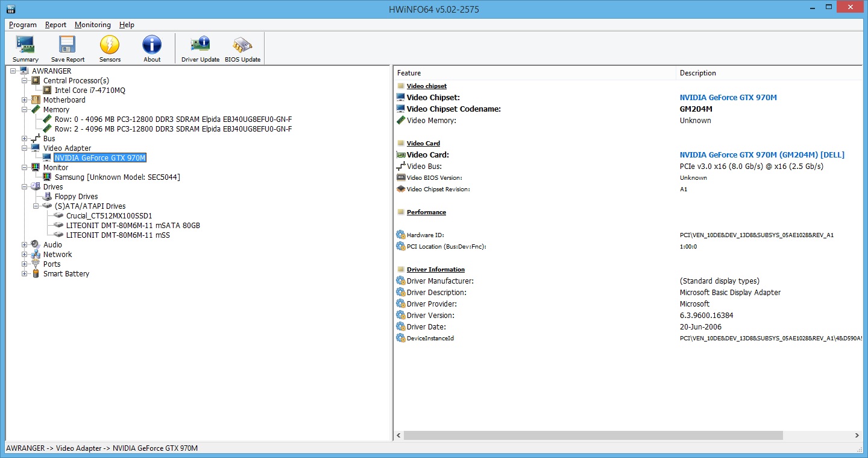Click the Memory module icon

point(36,110)
